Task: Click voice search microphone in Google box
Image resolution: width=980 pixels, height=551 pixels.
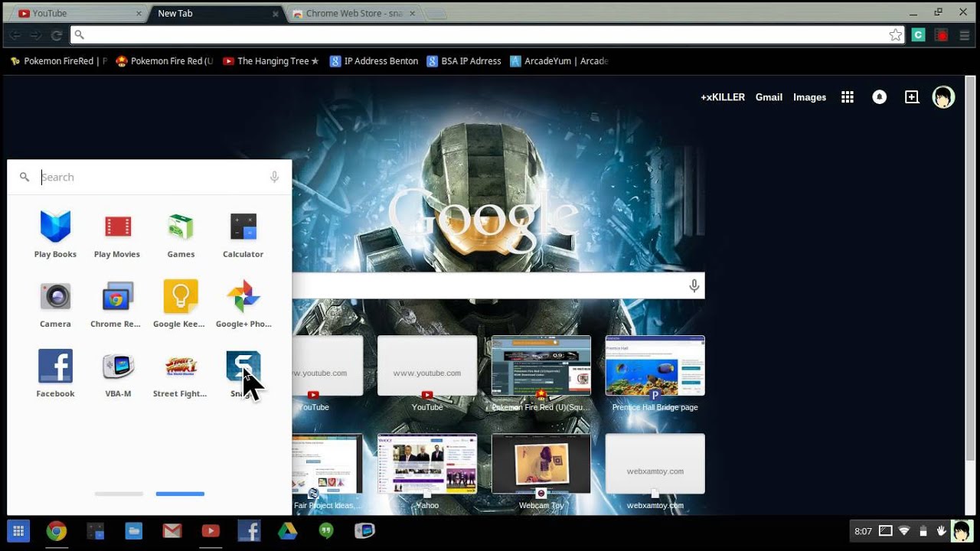Action: [694, 286]
